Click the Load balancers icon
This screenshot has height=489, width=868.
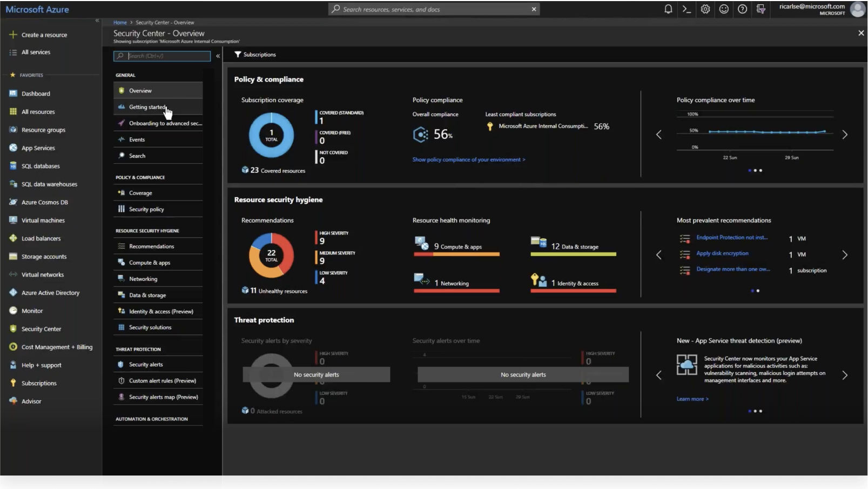tap(13, 238)
